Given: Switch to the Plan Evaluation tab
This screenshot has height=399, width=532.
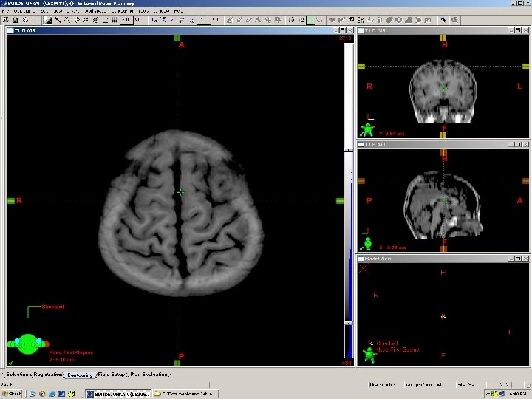Looking at the screenshot, I should [x=149, y=374].
